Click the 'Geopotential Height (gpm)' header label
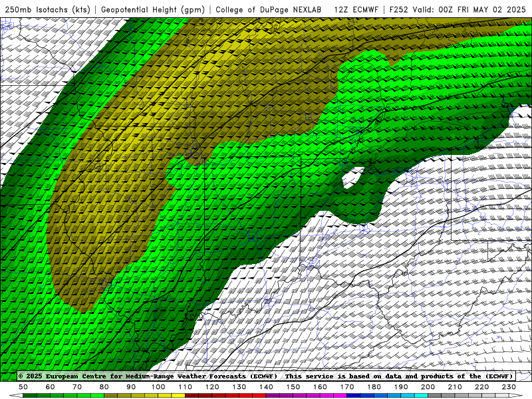 [x=153, y=9]
